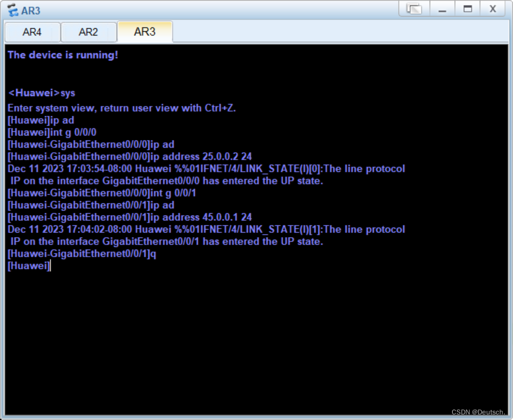Select the AR3 tab
This screenshot has height=420, width=513.
[145, 32]
